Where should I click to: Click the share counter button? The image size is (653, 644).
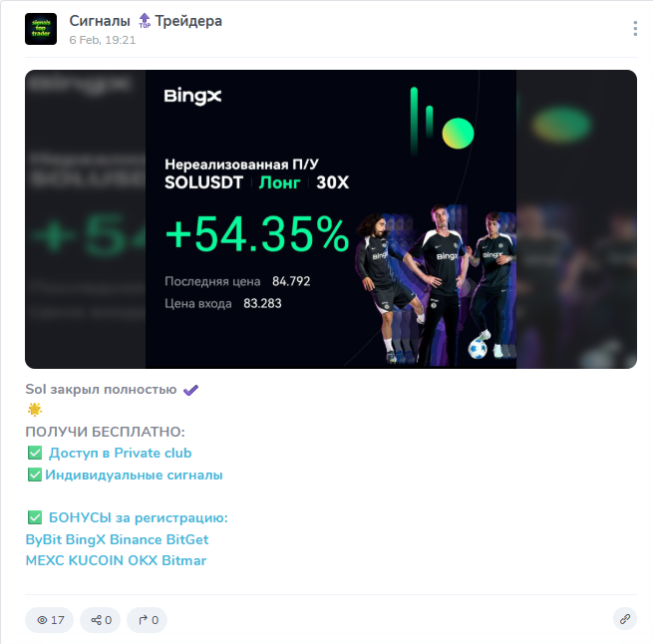point(101,620)
